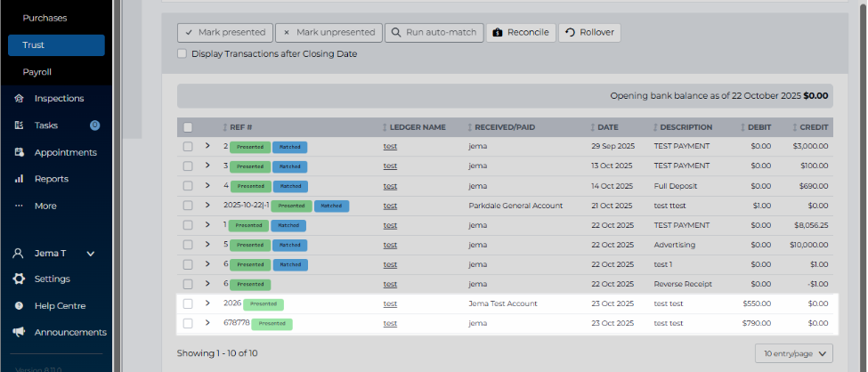Viewport: 868px width, 372px height.
Task: Click the More ellipsis icon in sidebar
Action: pos(19,206)
